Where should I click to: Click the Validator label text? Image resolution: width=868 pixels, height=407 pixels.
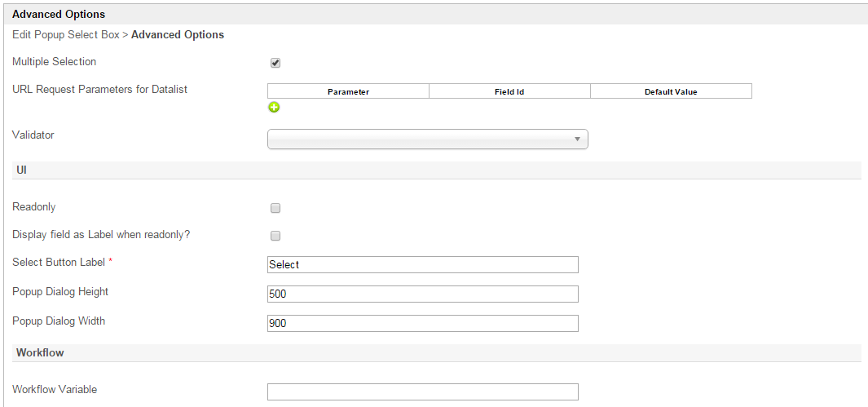click(33, 135)
